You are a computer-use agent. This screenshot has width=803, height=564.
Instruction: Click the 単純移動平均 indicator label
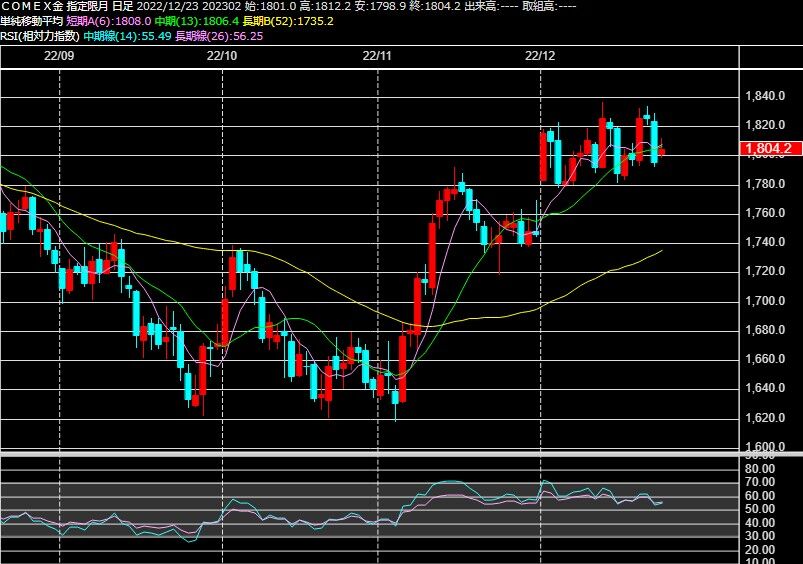[x=31, y=21]
